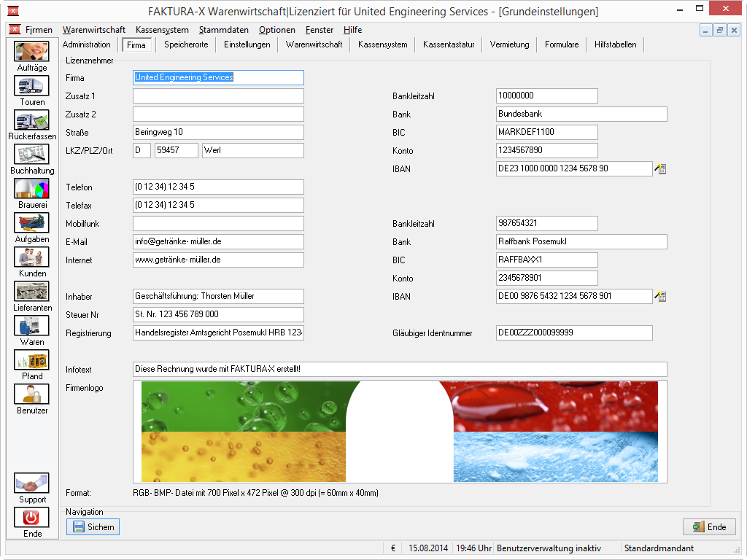
Task: Minimize the inner Grundeinstellungen child window
Action: (705, 31)
